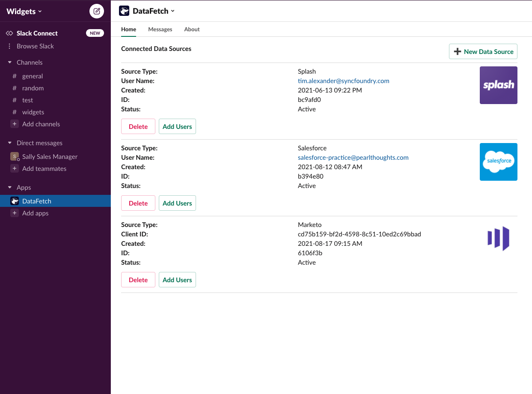Click the Salesforce cloud logo
This screenshot has height=394, width=532.
point(498,162)
